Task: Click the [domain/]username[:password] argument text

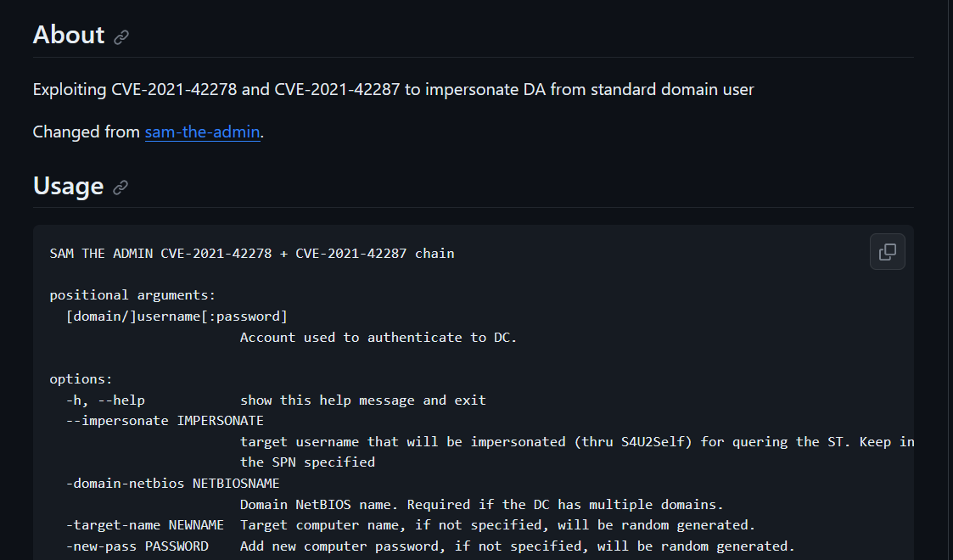Action: click(177, 316)
